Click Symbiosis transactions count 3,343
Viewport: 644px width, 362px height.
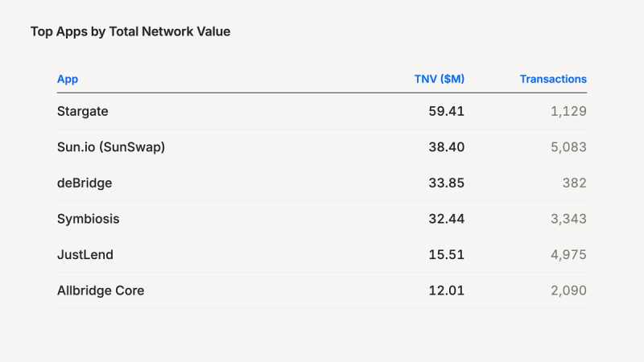568,219
